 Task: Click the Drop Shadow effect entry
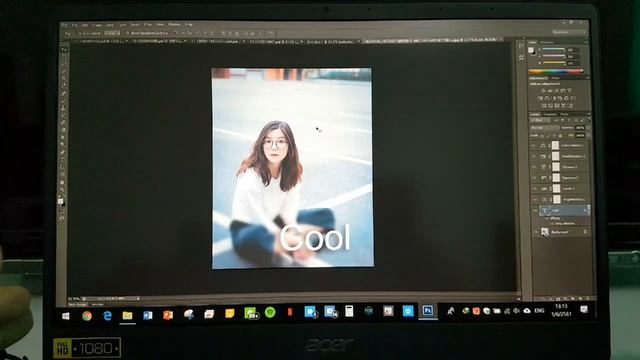(x=564, y=224)
